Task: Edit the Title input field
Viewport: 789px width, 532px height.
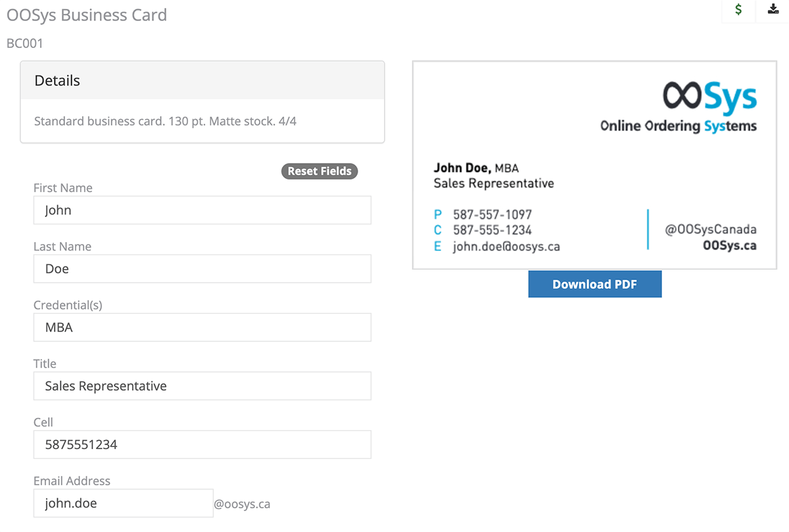Action: 202,386
